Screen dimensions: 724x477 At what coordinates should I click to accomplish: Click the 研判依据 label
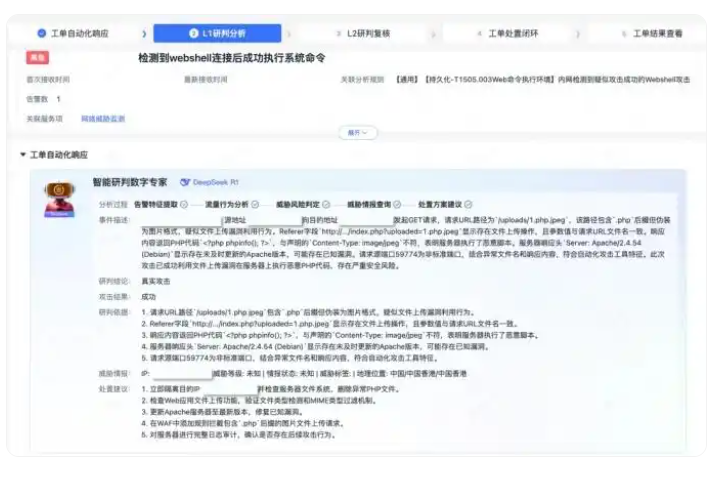(114, 313)
